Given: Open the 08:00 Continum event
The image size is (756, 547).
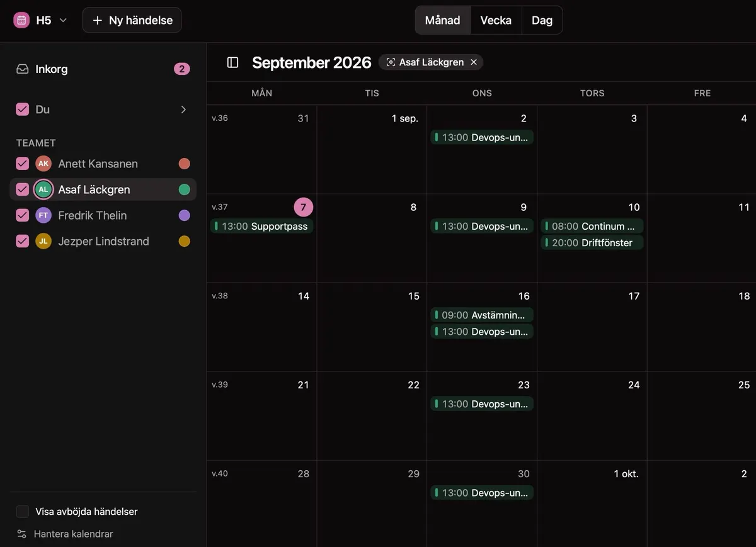Looking at the screenshot, I should pyautogui.click(x=592, y=226).
